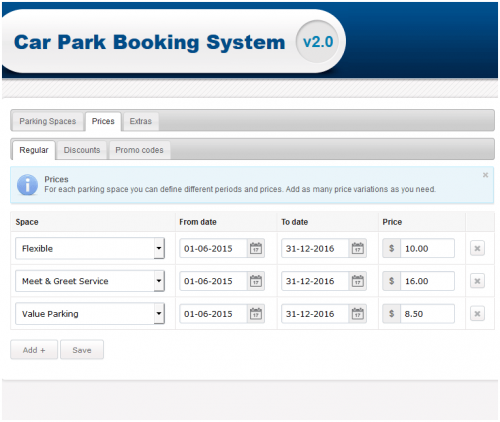Click the Car Park Booking System title
The width and height of the screenshot is (500, 422).
tap(150, 42)
